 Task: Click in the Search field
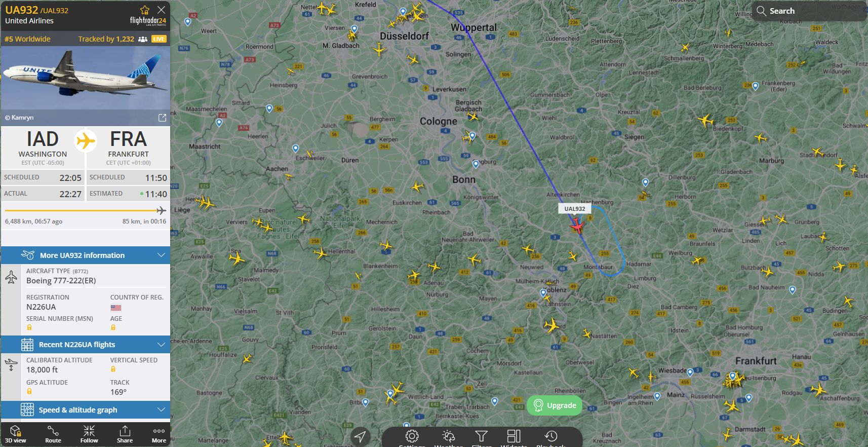pos(809,11)
